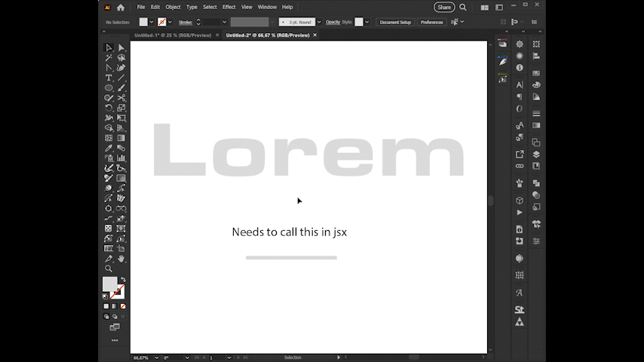The image size is (644, 362).
Task: Click the Stroke box in toolbar
Action: point(118,292)
